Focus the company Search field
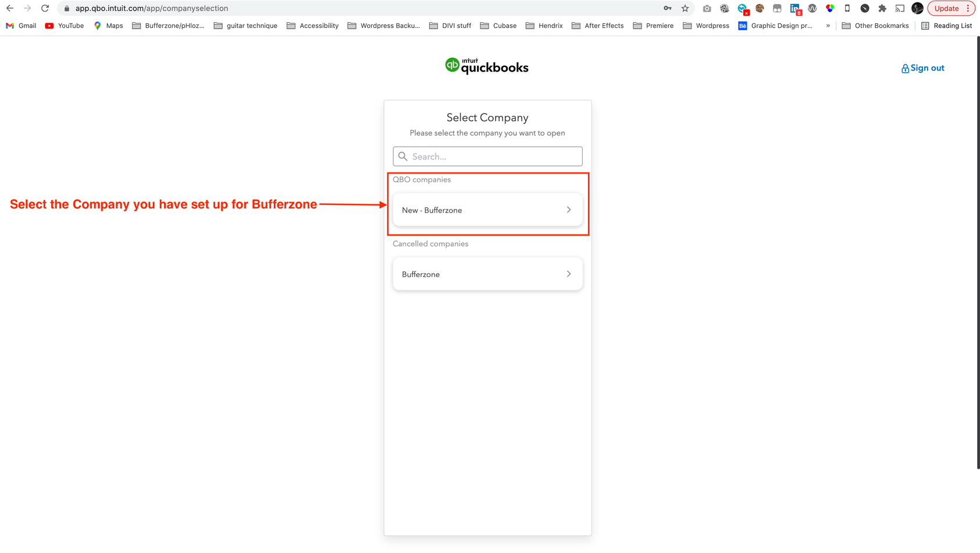Viewport: 980px width, 553px height. coord(487,156)
